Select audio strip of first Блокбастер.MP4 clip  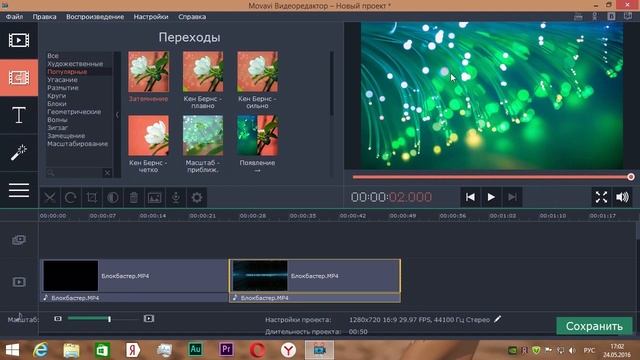tap(134, 298)
